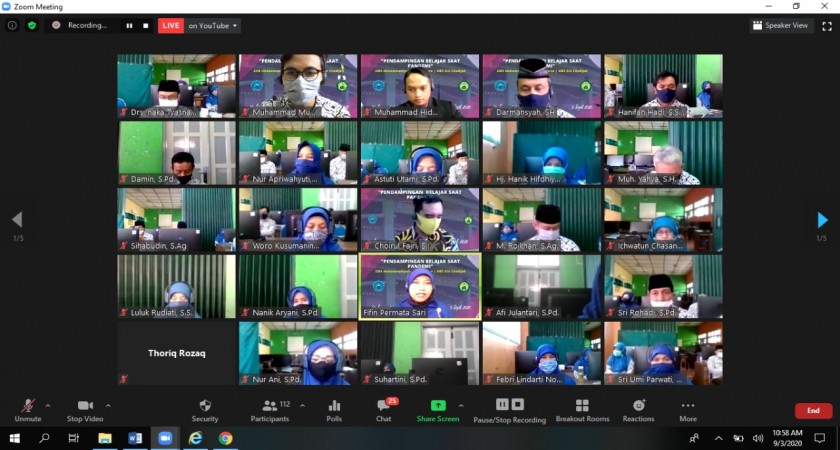The height and width of the screenshot is (450, 840).
Task: Open Breakout Rooms
Action: click(582, 409)
